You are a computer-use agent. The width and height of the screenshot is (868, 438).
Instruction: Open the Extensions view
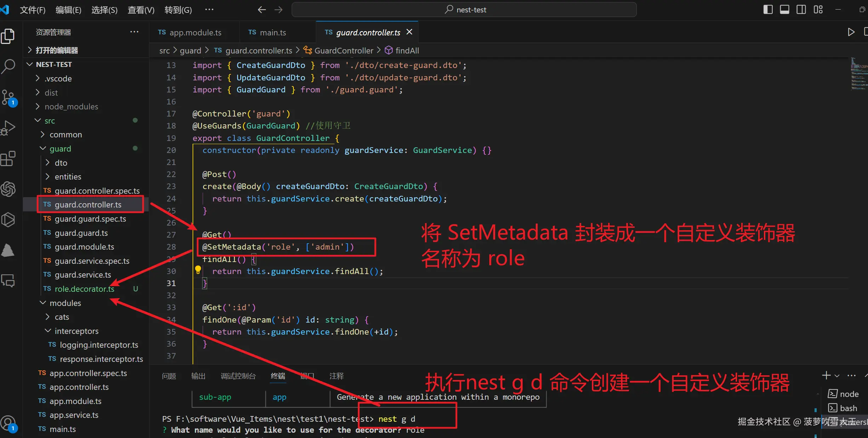pos(8,158)
